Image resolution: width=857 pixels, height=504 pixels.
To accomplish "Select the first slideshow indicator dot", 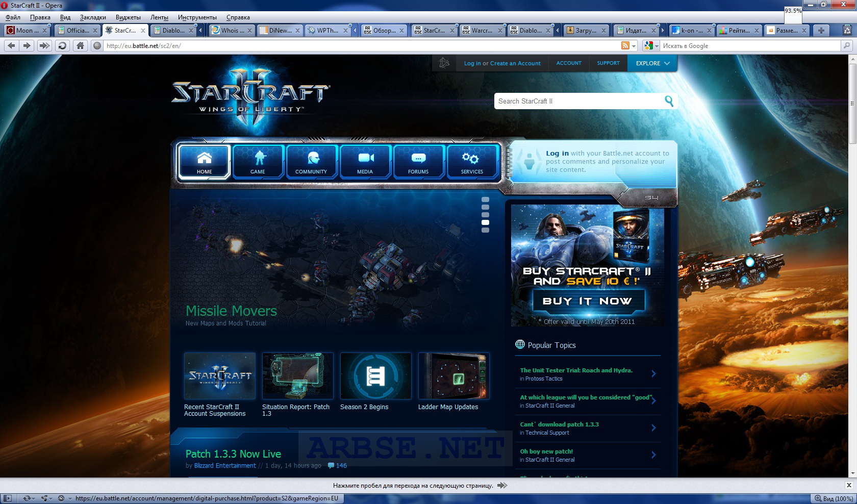I will [485, 199].
